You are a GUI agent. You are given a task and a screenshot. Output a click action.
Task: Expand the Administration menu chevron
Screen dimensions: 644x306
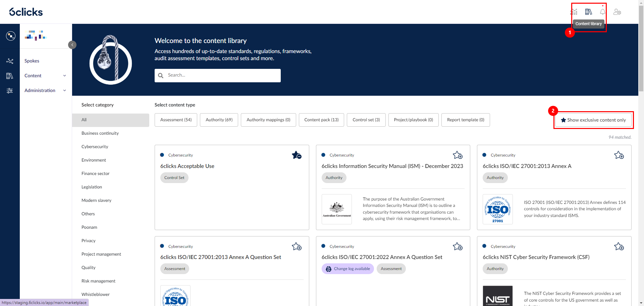(64, 91)
